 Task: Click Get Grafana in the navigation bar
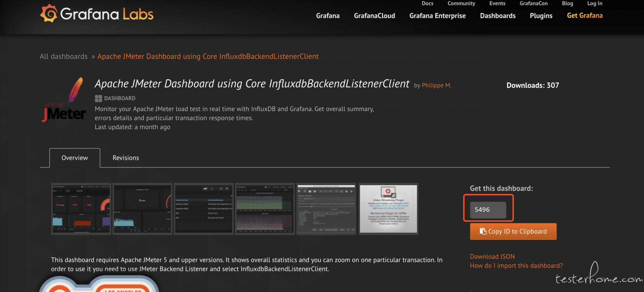point(584,16)
